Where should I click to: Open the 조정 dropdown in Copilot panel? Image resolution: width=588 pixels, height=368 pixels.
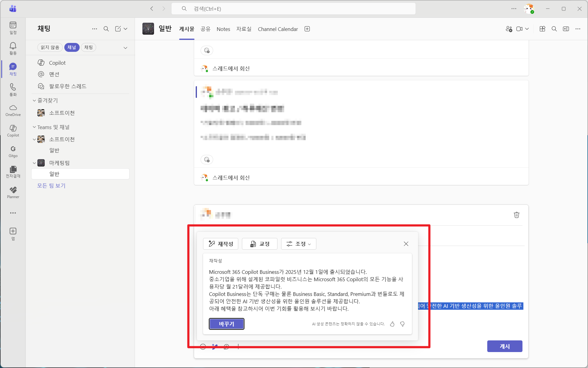pyautogui.click(x=299, y=244)
